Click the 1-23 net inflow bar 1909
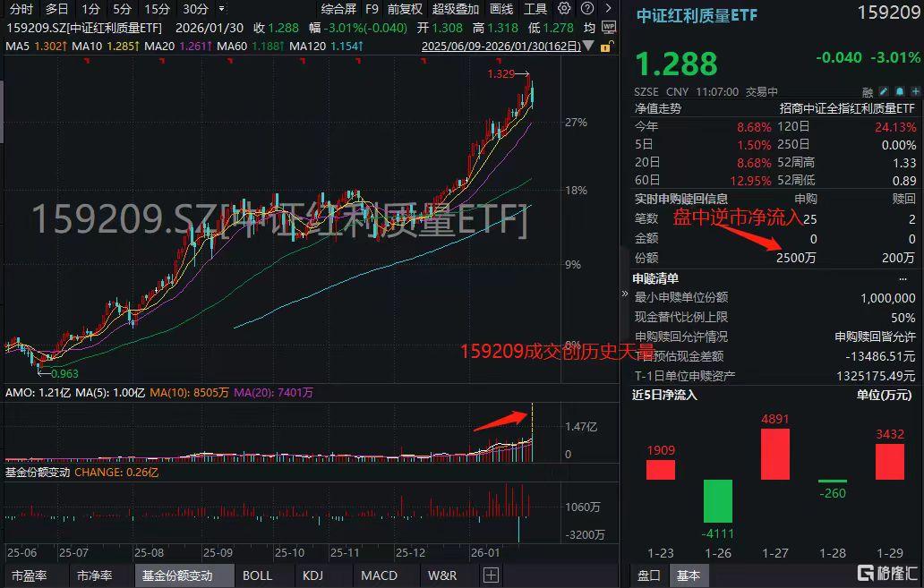Screen dimensions: 924x588 tap(661, 470)
